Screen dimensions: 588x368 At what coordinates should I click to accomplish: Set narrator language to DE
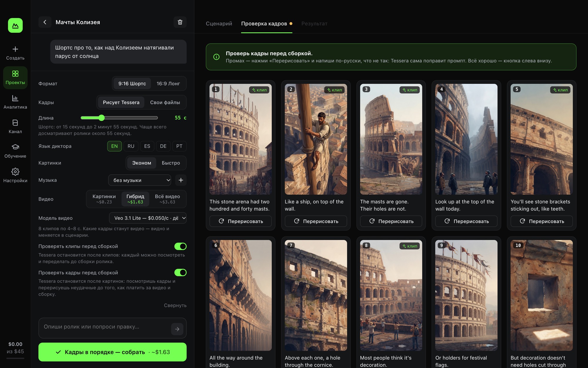(x=163, y=146)
